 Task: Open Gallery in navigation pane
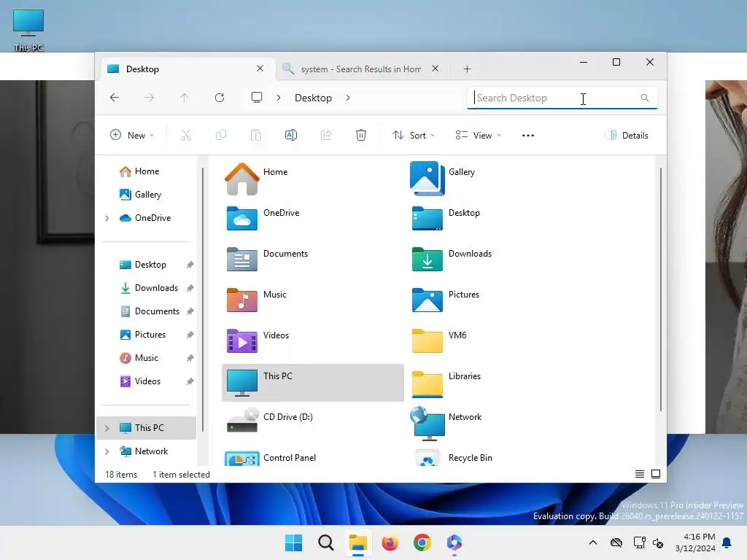[147, 195]
